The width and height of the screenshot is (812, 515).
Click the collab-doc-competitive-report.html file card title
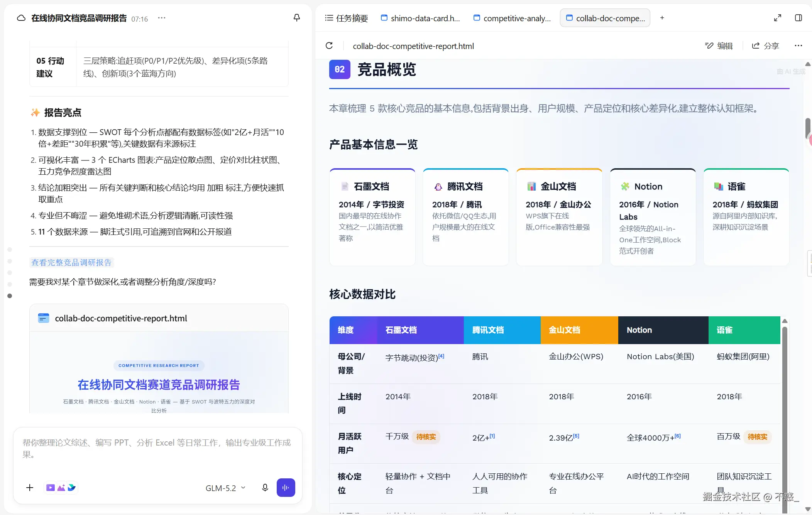point(121,318)
